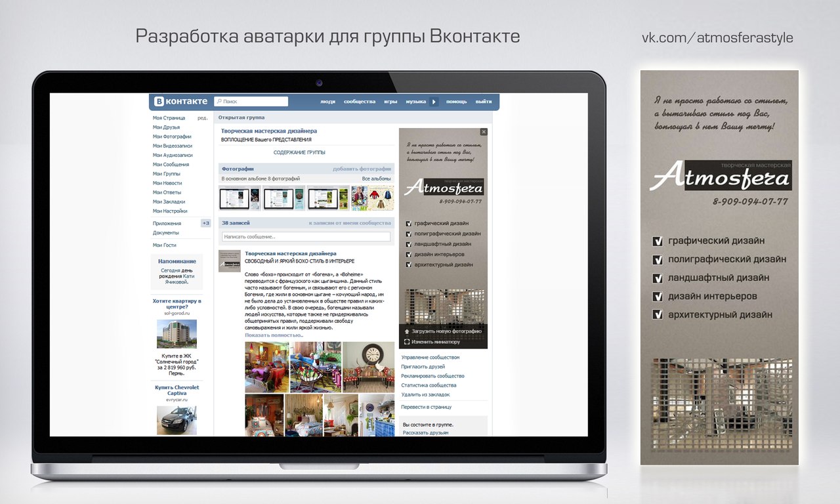Viewport: 840px width, 504px height.
Task: Open Мои Ответы
Action: click(x=166, y=192)
